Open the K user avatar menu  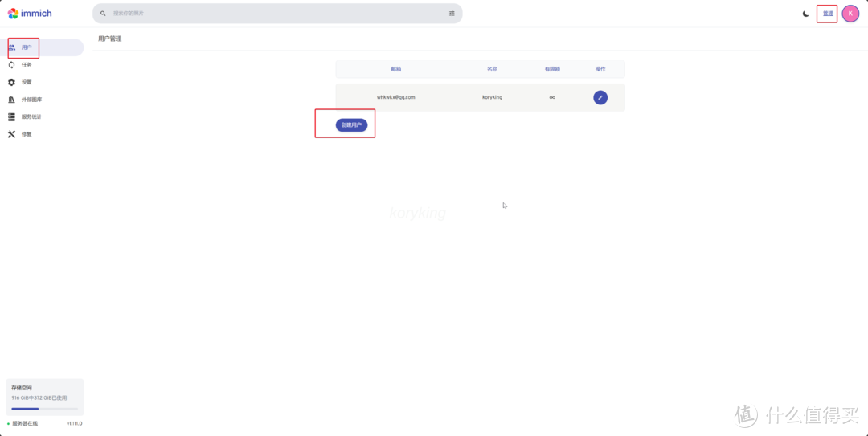tap(850, 14)
